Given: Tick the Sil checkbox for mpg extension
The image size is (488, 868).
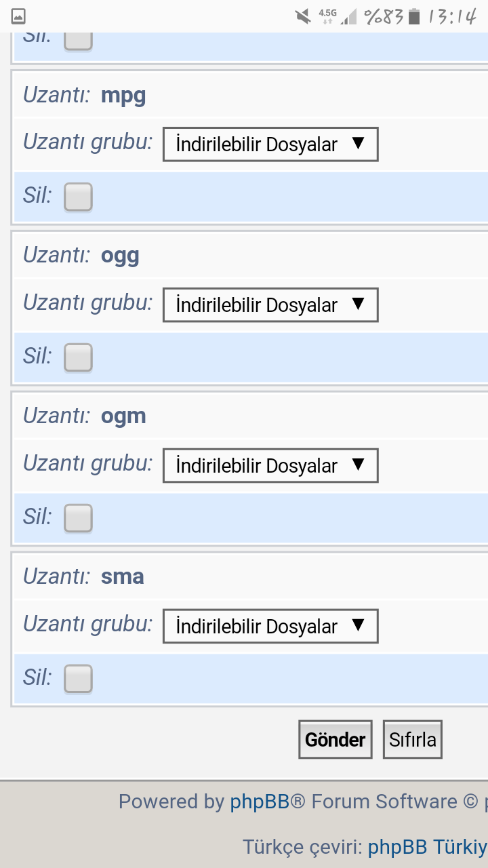Looking at the screenshot, I should point(78,197).
